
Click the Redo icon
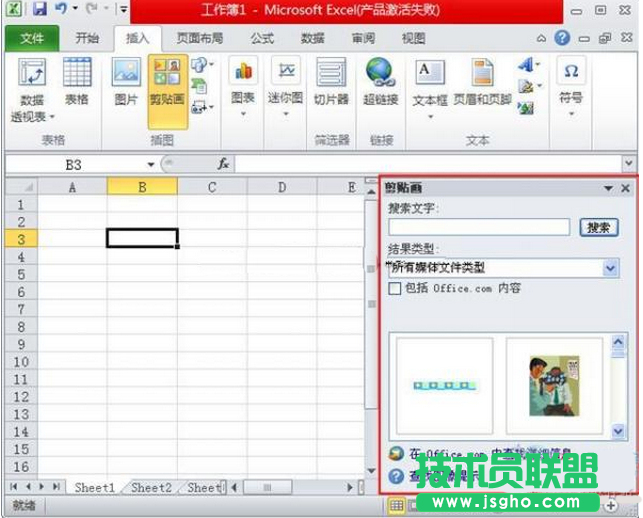[91, 8]
